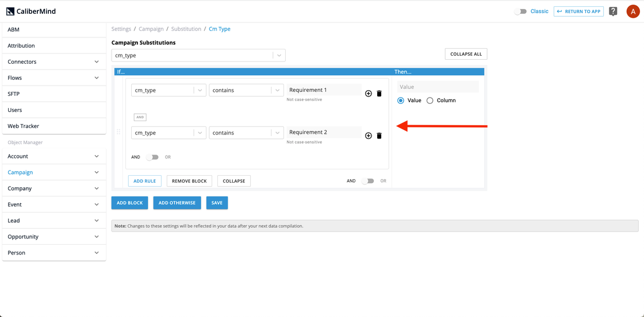Expand the Account object section
This screenshot has height=317, width=644.
pos(54,156)
